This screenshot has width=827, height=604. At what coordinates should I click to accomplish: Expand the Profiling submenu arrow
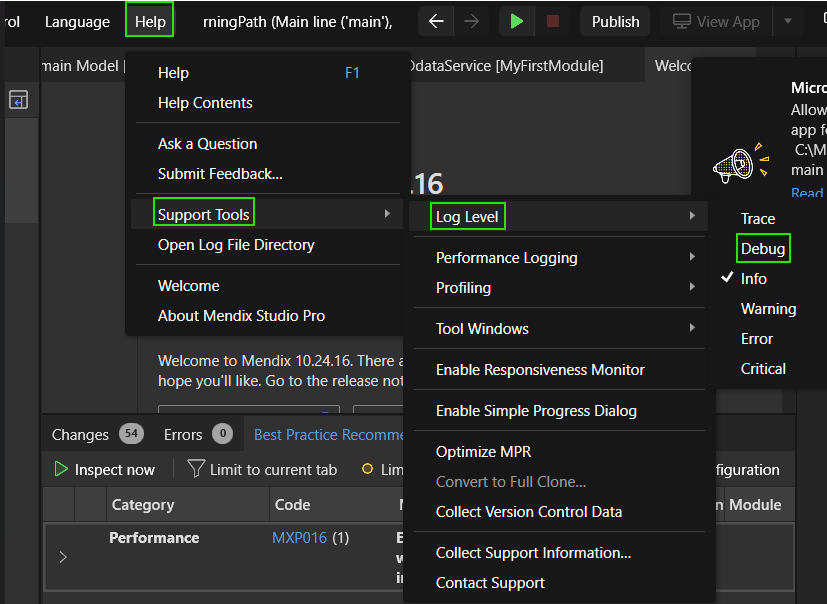[x=692, y=287]
